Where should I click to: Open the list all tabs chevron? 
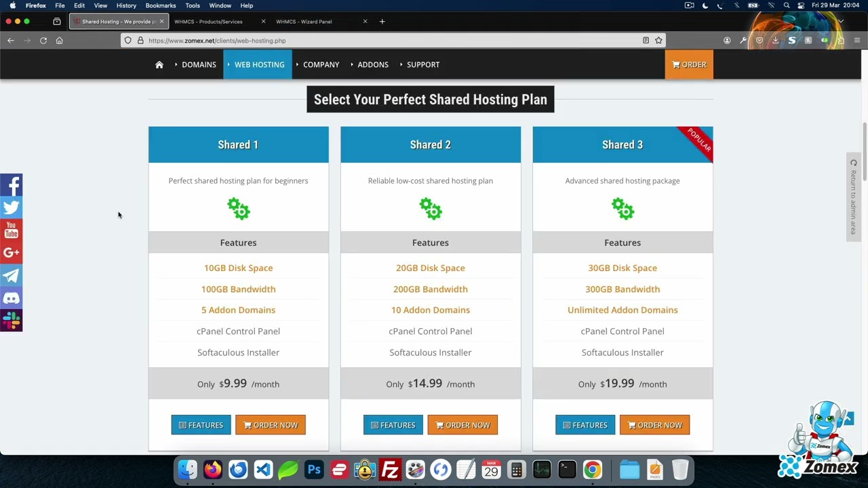(x=841, y=22)
